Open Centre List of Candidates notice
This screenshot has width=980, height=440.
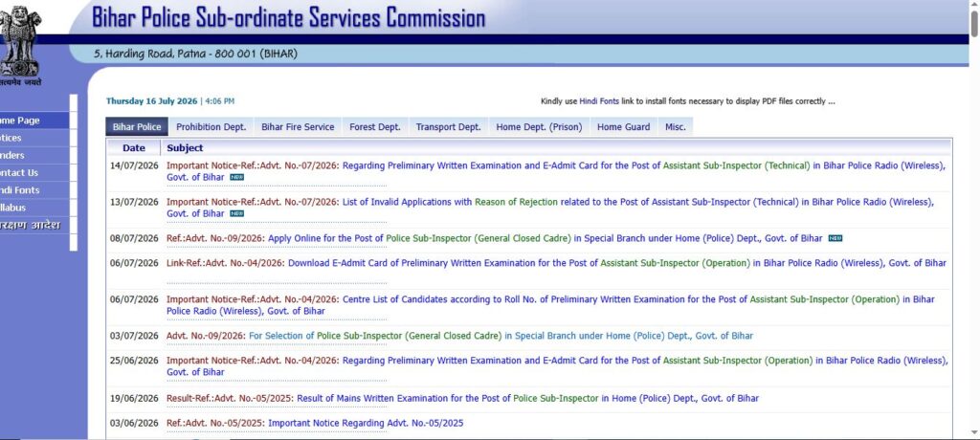click(x=550, y=305)
